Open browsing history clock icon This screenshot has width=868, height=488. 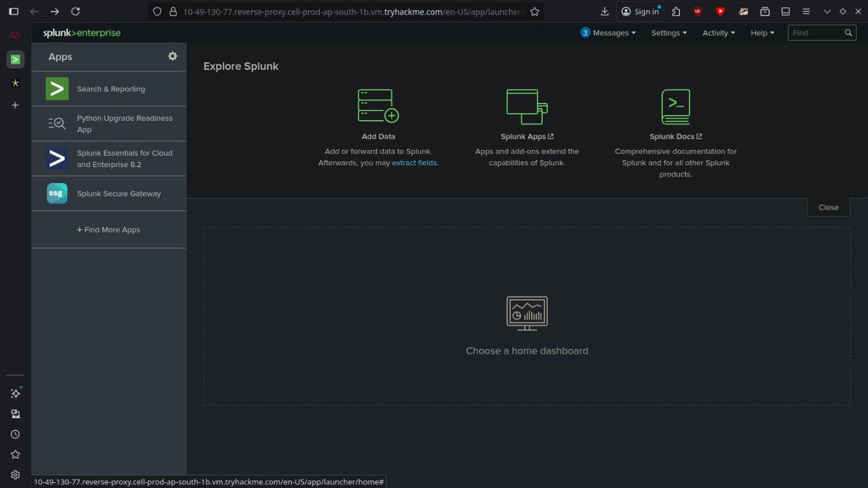pyautogui.click(x=15, y=435)
